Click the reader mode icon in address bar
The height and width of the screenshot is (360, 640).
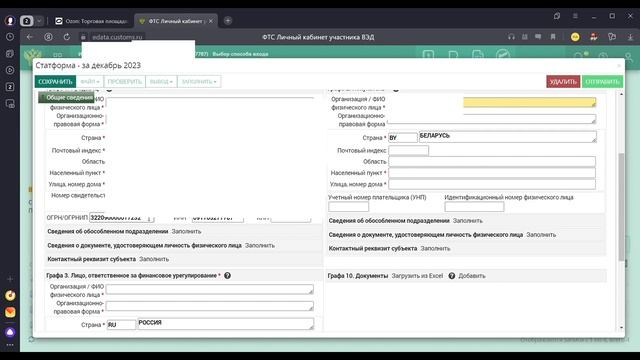524,37
